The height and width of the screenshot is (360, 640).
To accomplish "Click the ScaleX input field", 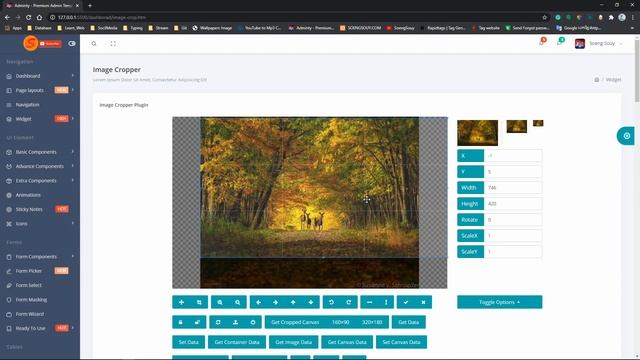I will (513, 236).
